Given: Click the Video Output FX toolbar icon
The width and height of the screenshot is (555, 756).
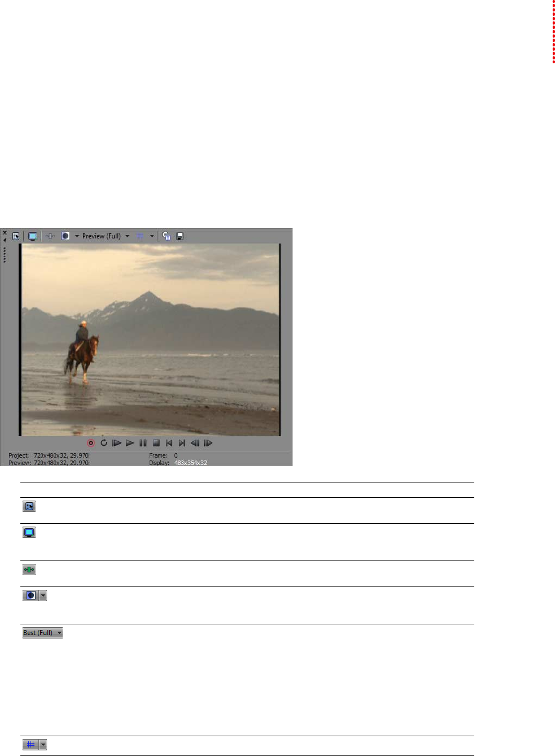Looking at the screenshot, I should click(x=50, y=236).
